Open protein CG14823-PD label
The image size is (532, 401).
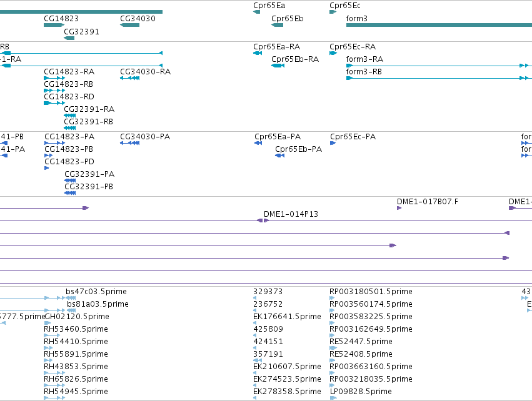69,162
